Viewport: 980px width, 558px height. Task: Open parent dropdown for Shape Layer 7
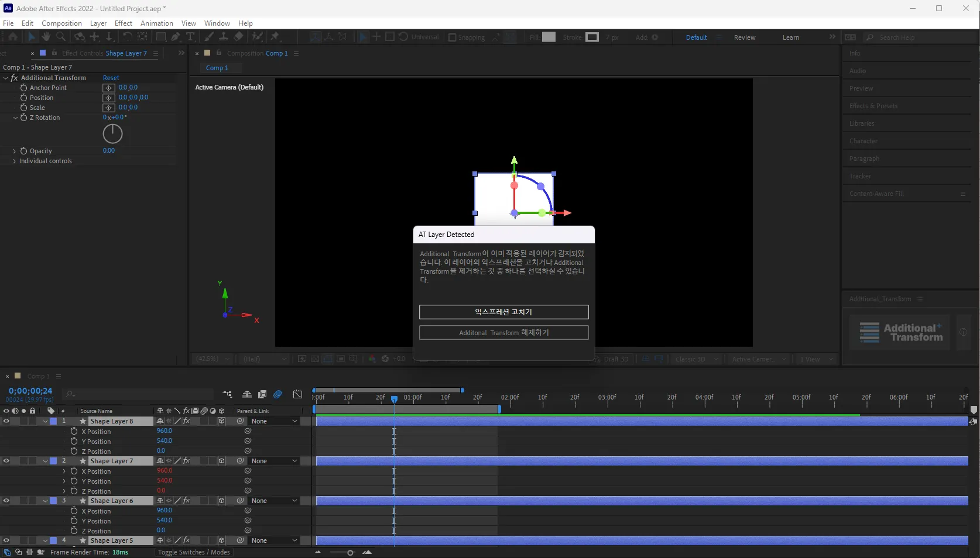click(x=274, y=461)
